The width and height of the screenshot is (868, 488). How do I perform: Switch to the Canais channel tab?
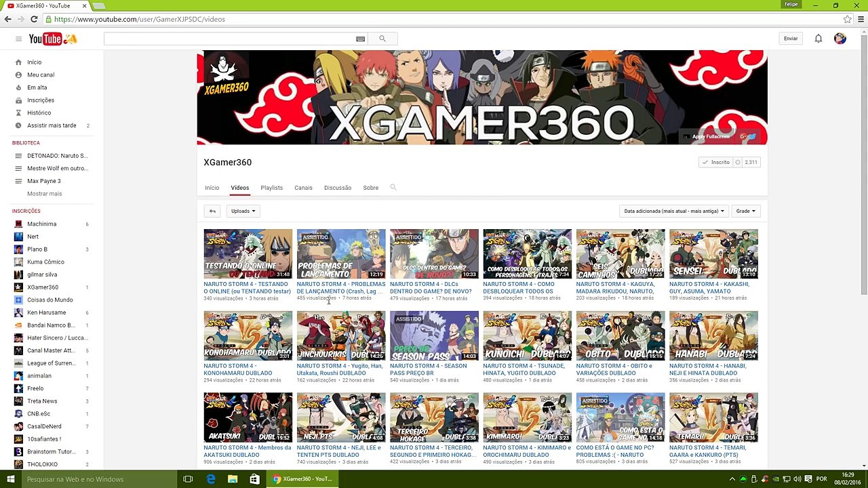[303, 188]
